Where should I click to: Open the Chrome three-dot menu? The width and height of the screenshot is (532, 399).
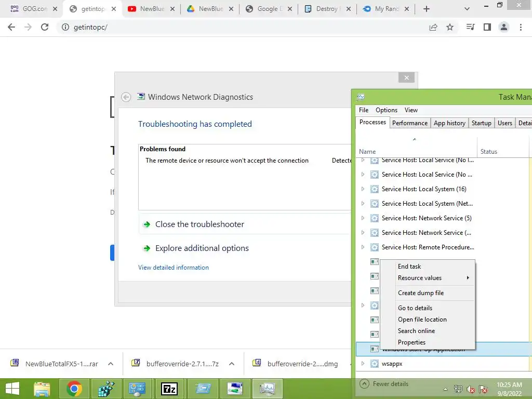coord(521,27)
